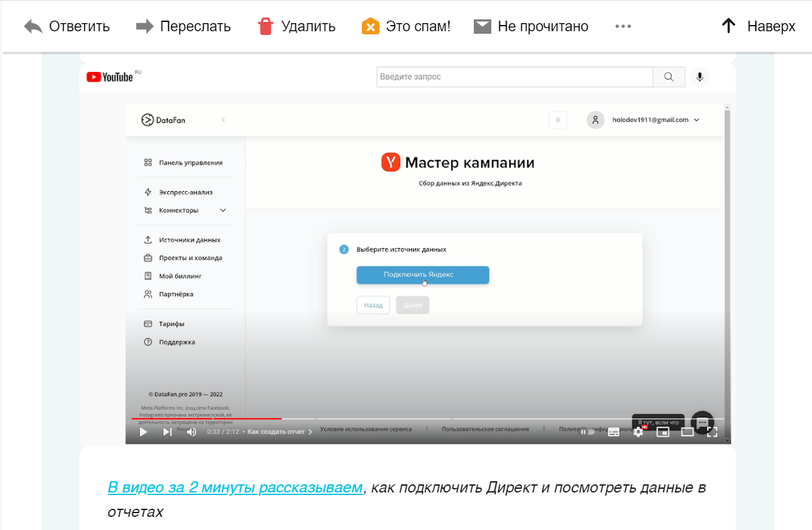Play the video with the play button

pos(143,432)
